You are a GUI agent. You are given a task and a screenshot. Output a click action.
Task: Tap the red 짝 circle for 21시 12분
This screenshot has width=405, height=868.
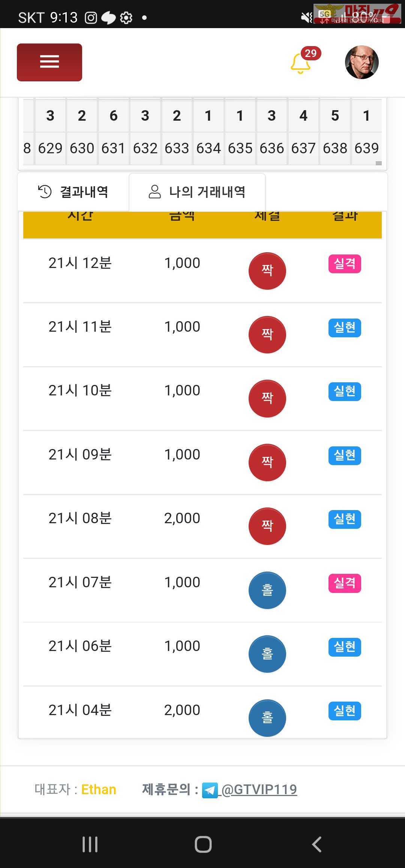point(267,271)
